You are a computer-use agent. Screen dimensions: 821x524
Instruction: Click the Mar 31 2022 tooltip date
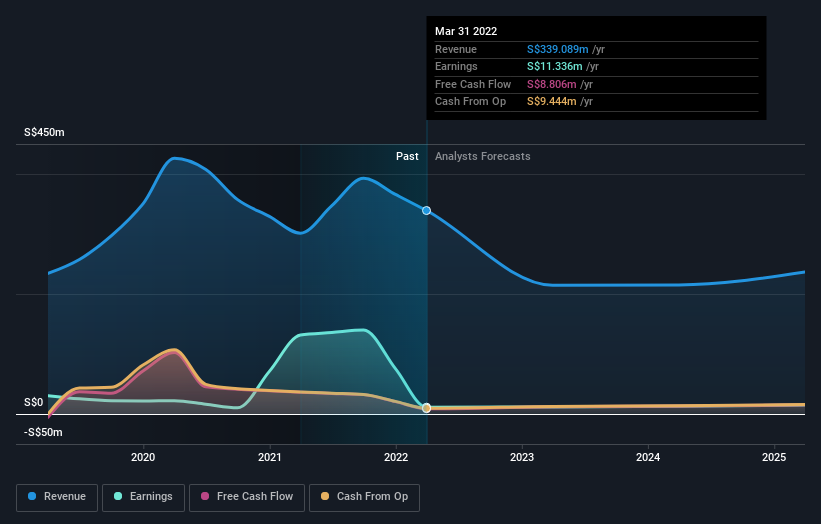coord(466,31)
